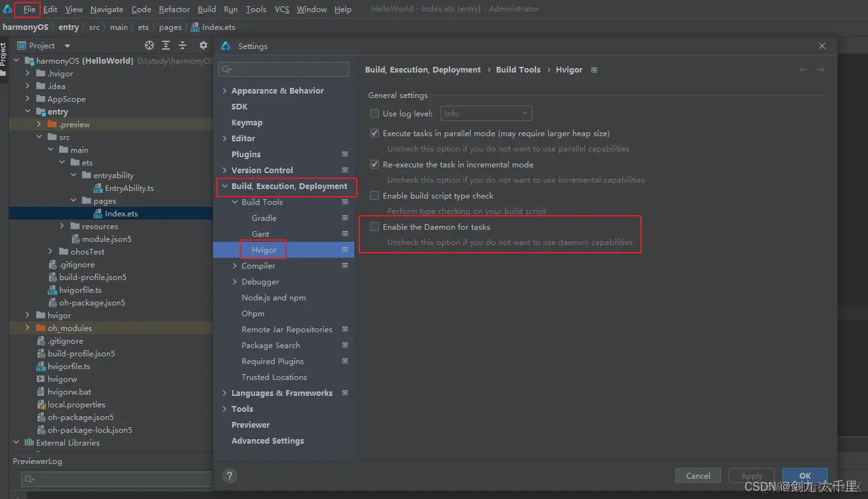Click project-level icon next to Package Search
868x499 pixels.
[345, 345]
